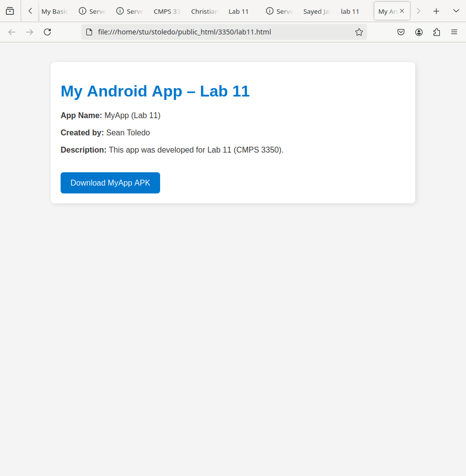
Task: Click the Save to Pocket icon
Action: pos(401,32)
